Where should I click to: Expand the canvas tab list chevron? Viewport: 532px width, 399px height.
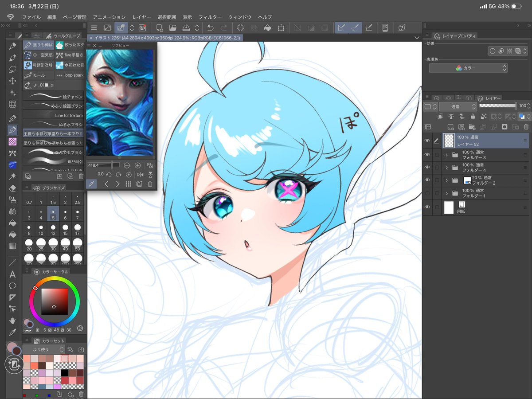point(416,38)
